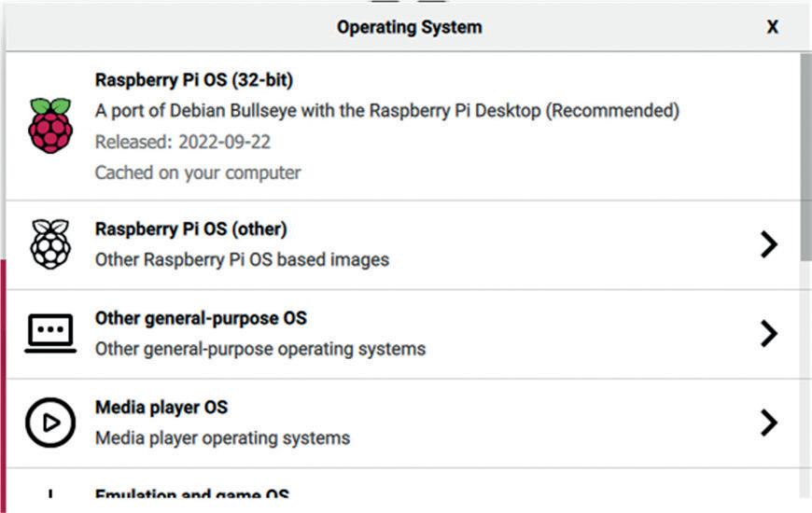Open Other general-purpose OS entry
Image resolution: width=812 pixels, height=513 pixels.
(x=201, y=318)
